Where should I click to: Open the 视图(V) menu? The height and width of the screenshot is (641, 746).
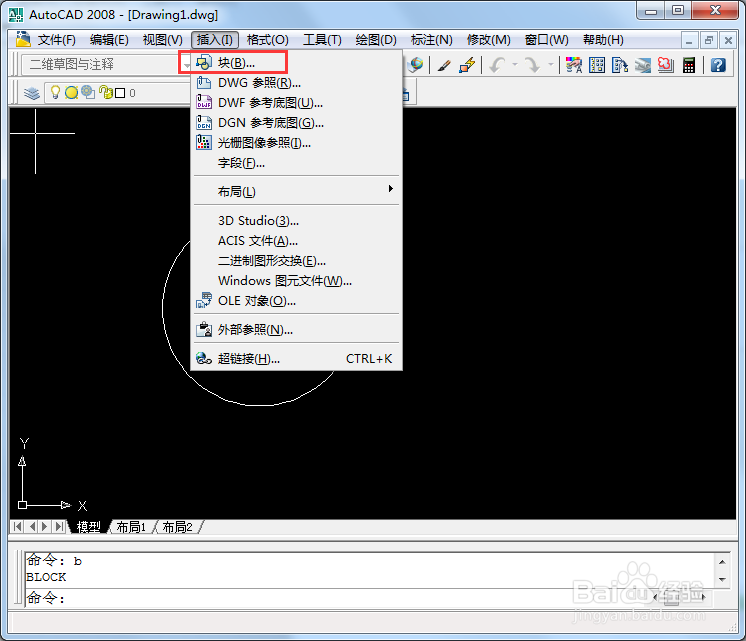[x=162, y=40]
